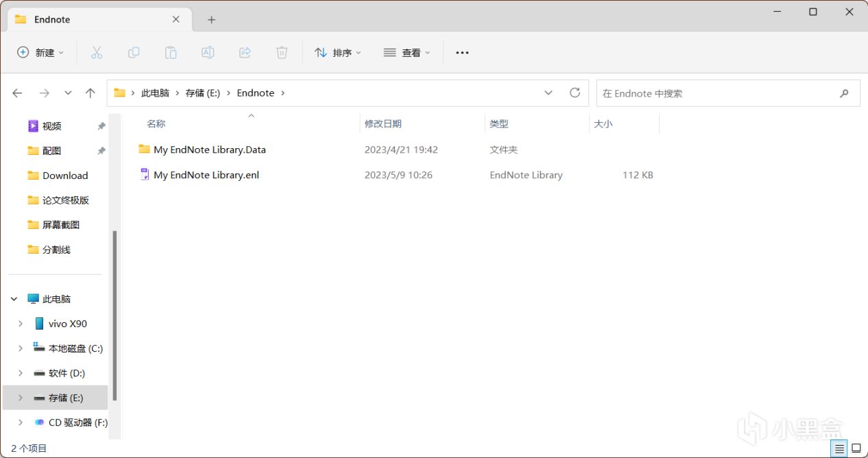This screenshot has width=868, height=458.
Task: Click the My EndNote Library.enl file icon
Action: tap(144, 174)
